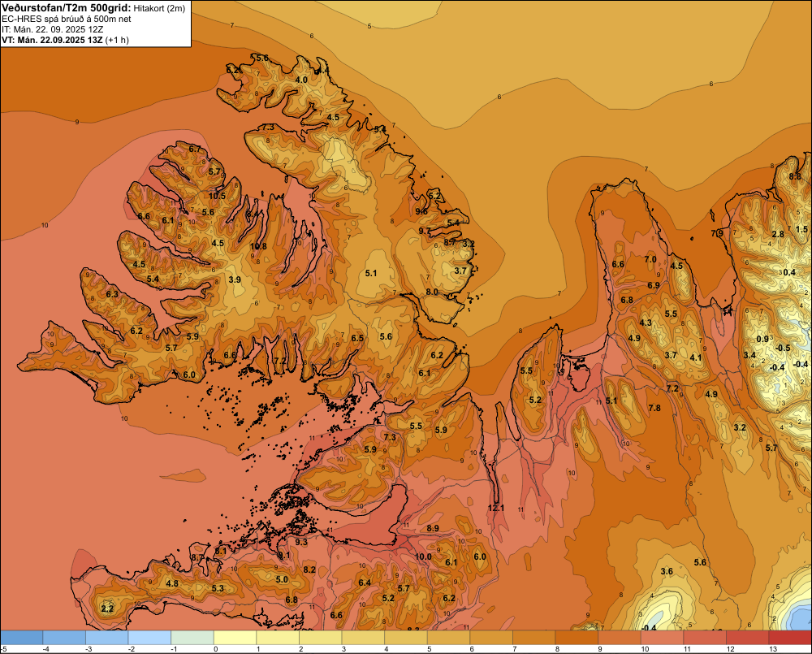The height and width of the screenshot is (654, 812).
Task: Select the 1 to 2 legend color swatch
Action: [x=278, y=638]
